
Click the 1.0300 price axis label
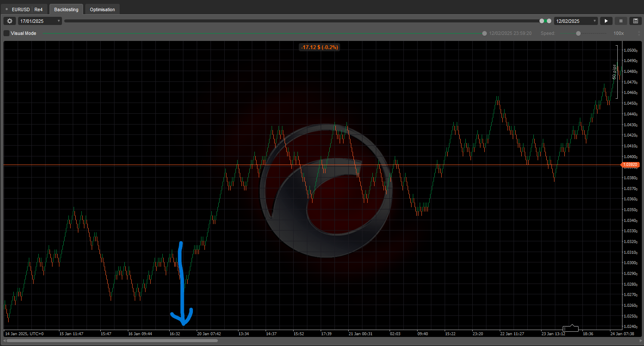pyautogui.click(x=630, y=263)
